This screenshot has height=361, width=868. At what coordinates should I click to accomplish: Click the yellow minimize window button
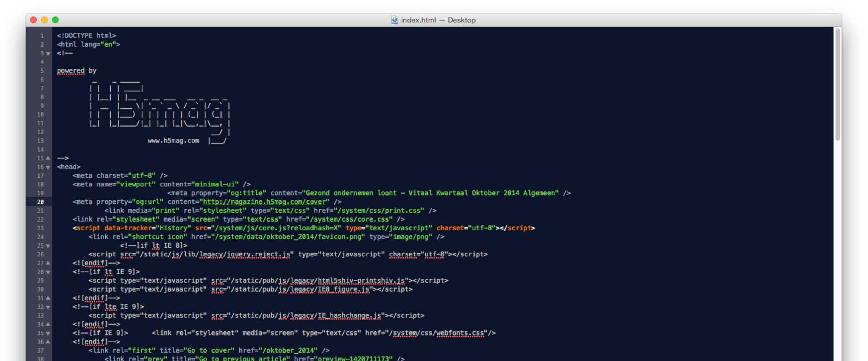(x=44, y=20)
